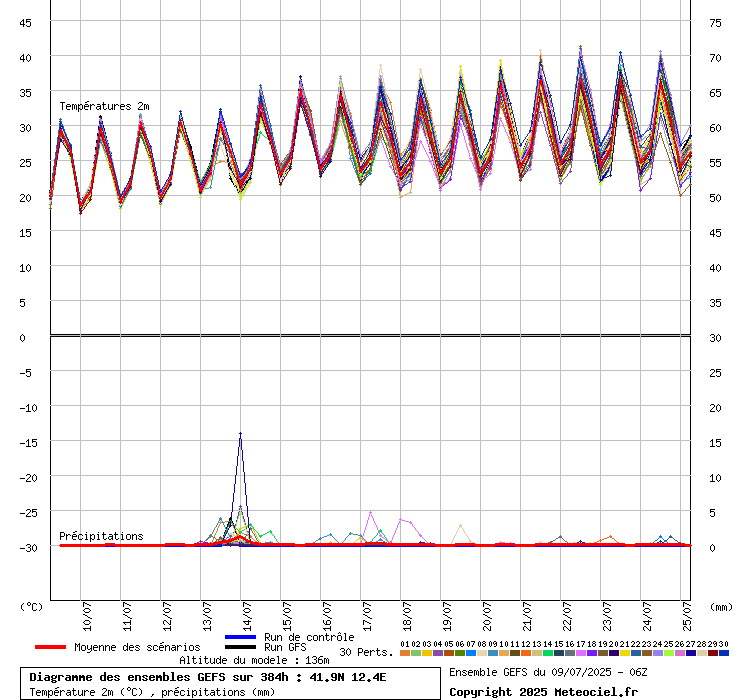Image resolution: width=740 pixels, height=700 pixels.
Task: Click the black Run GFS line sample
Action: point(240,647)
